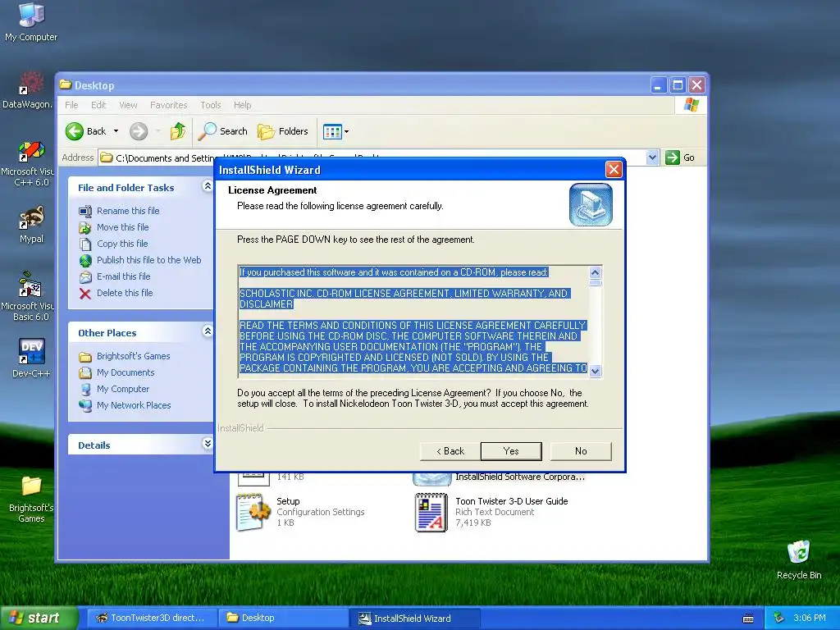Click inside the license agreement text box
This screenshot has width=840, height=630.
[413, 322]
